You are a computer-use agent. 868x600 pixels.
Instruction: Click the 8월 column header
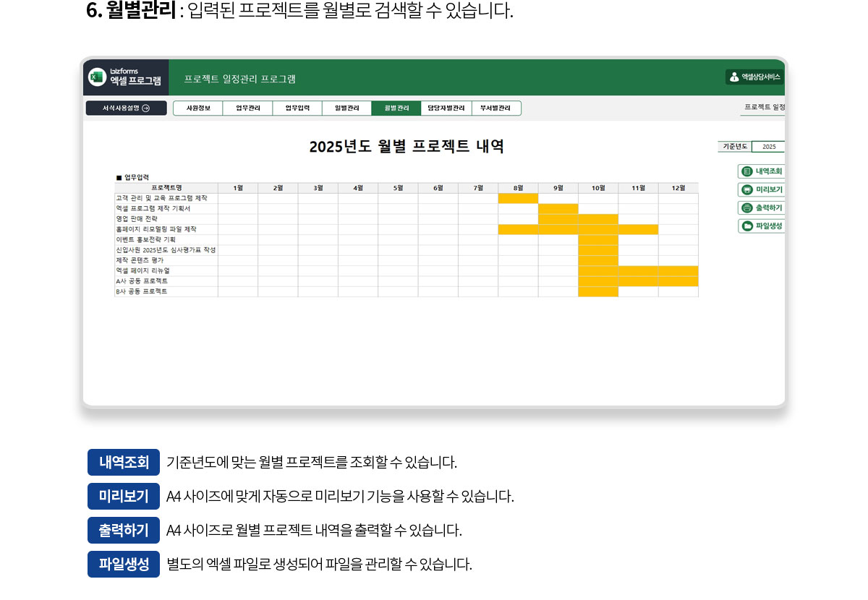pyautogui.click(x=518, y=188)
